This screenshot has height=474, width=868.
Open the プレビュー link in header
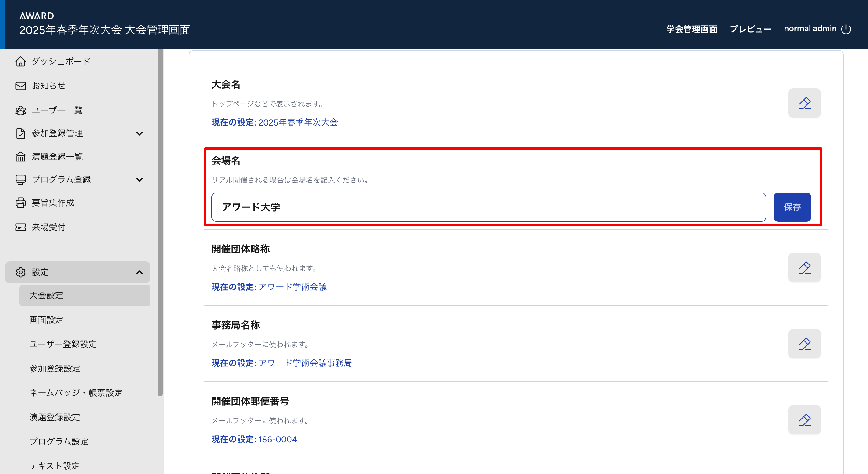750,29
